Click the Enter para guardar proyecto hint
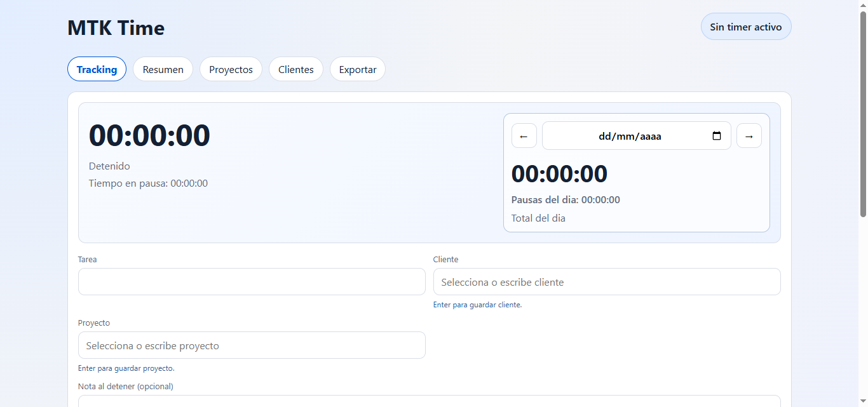This screenshot has height=407, width=868. pyautogui.click(x=126, y=368)
